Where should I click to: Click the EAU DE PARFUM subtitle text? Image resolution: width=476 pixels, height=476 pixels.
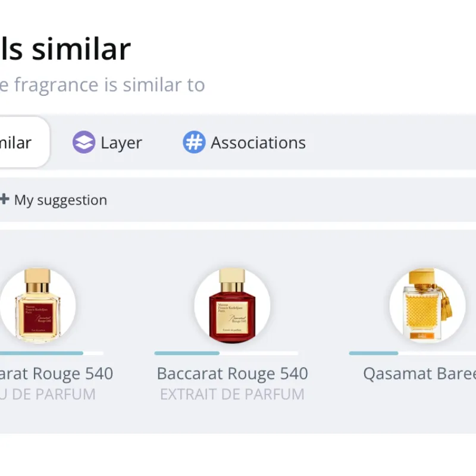pos(48,394)
